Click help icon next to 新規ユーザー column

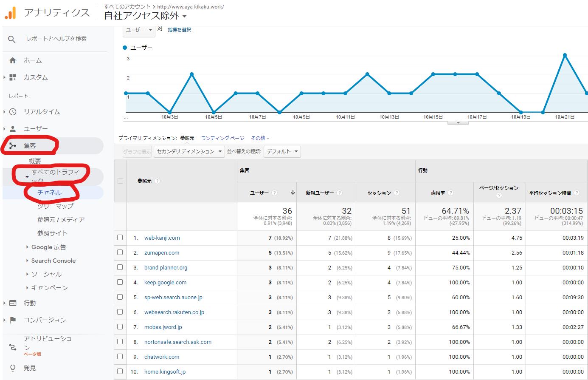339,193
